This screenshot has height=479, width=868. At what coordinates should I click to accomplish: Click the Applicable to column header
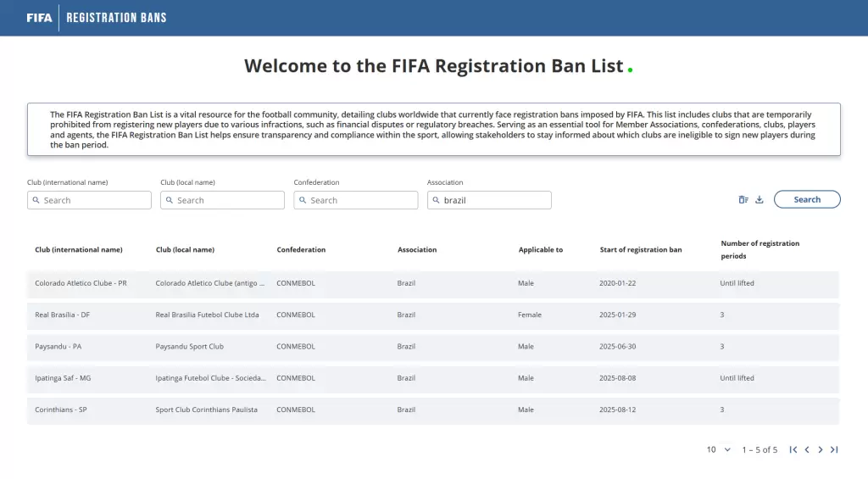pyautogui.click(x=541, y=250)
